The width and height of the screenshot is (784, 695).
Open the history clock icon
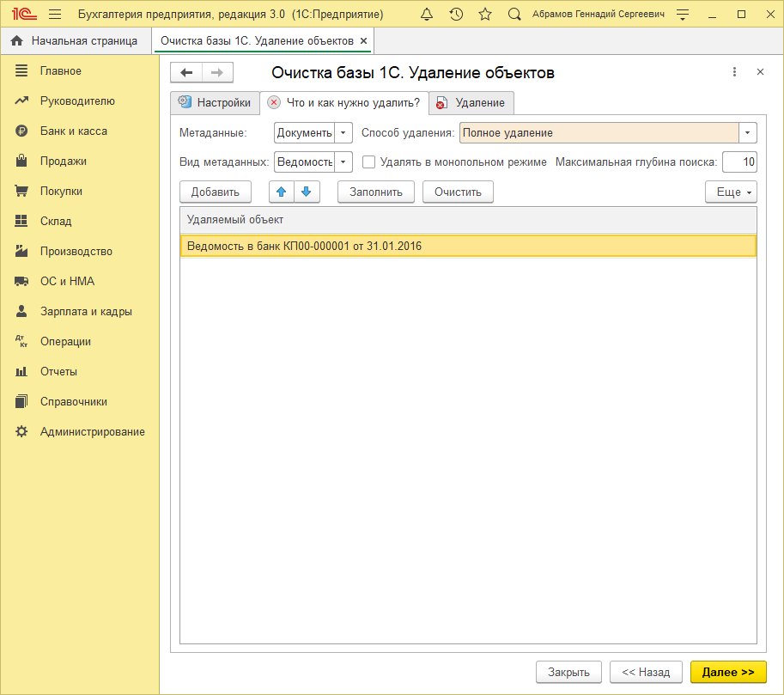pos(456,15)
